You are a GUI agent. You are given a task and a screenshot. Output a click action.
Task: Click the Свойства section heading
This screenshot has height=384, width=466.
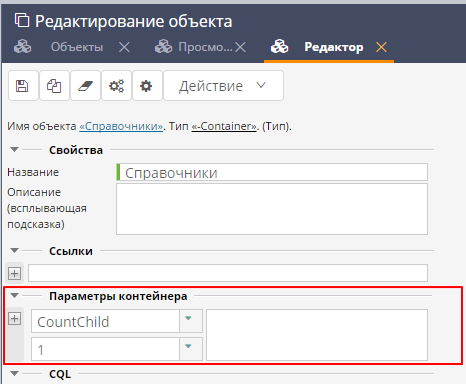[76, 150]
